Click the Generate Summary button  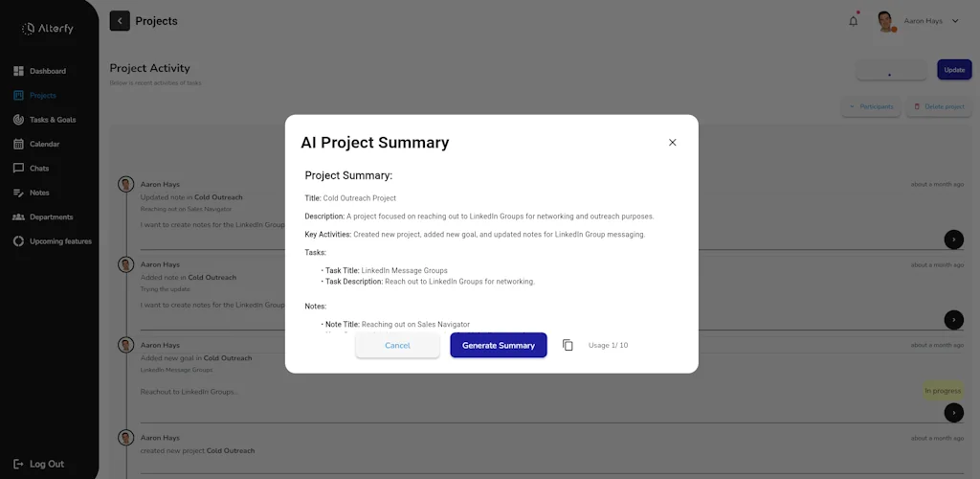499,345
